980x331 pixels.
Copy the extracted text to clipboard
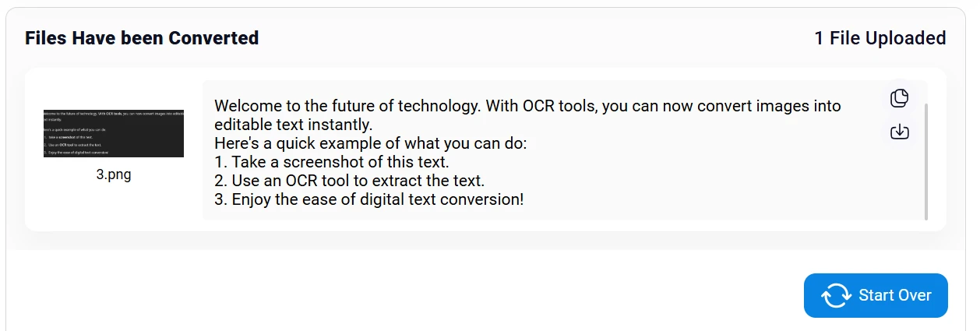[899, 98]
